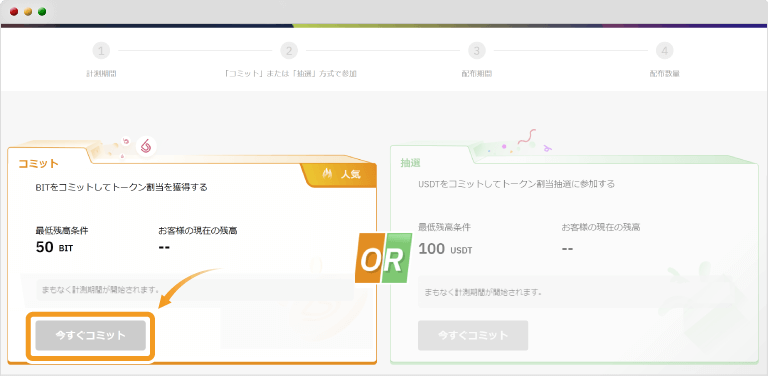Minimize the window with the yellow button
Image resolution: width=768 pixels, height=376 pixels.
click(28, 11)
